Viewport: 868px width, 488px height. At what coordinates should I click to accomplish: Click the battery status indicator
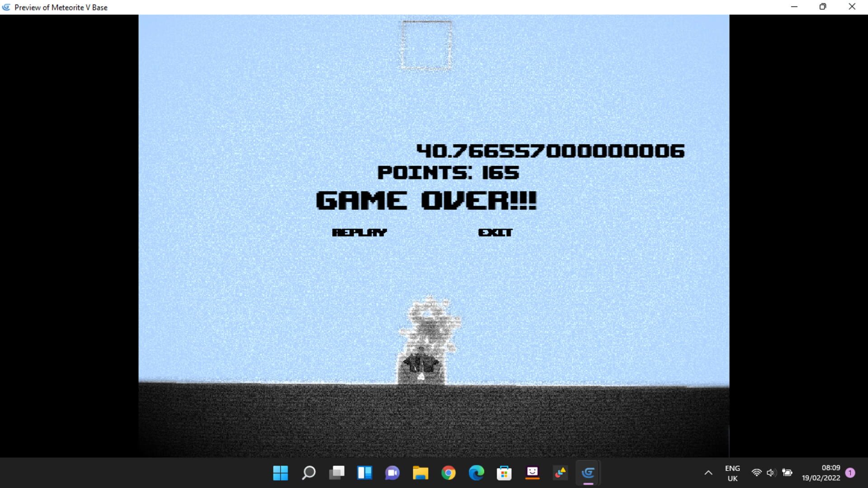[787, 473]
